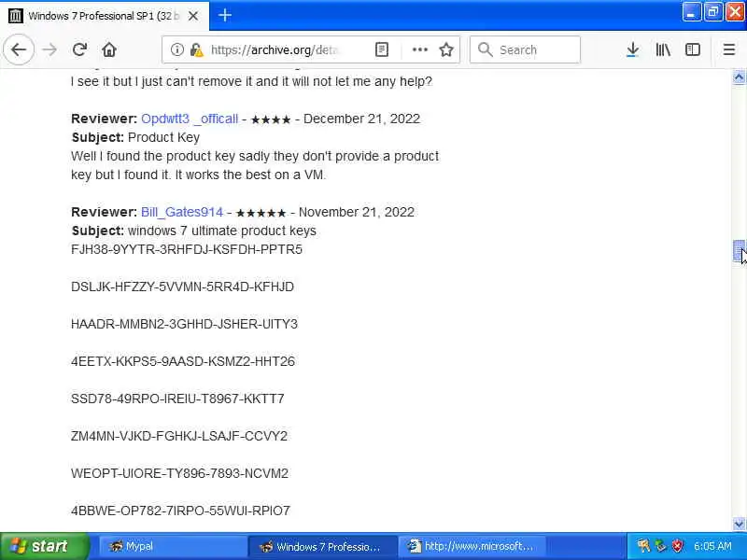This screenshot has height=560, width=747.
Task: Open the library bookmarks and history
Action: [663, 49]
